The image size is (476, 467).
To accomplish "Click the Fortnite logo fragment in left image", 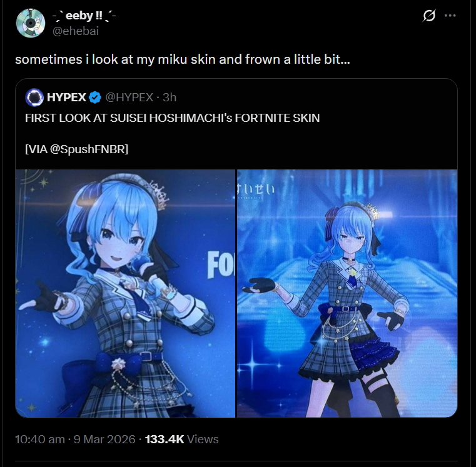I will [221, 265].
